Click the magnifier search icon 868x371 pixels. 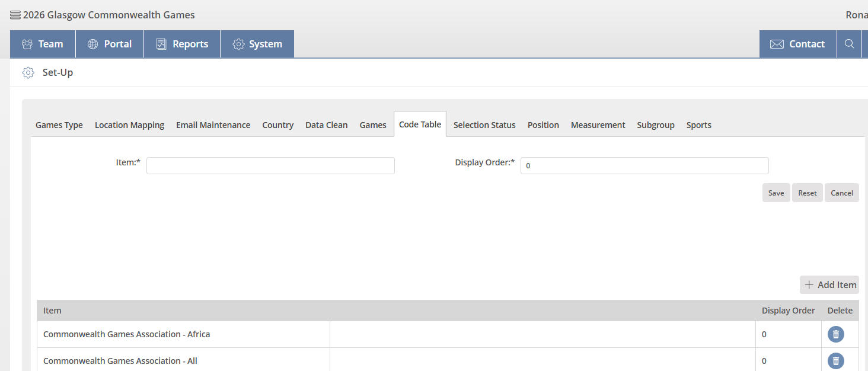coord(849,44)
